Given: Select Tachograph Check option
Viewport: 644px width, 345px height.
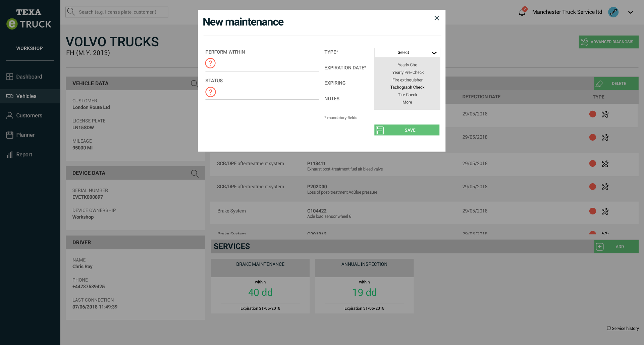Looking at the screenshot, I should click(x=407, y=87).
